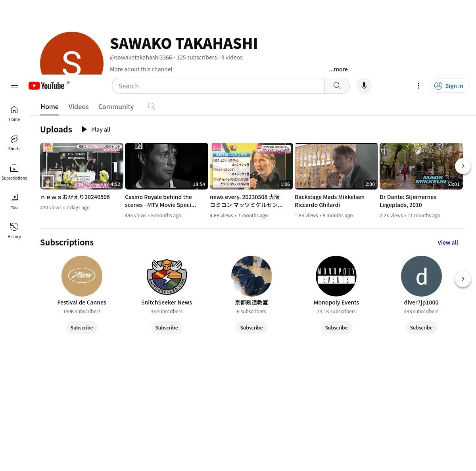This screenshot has height=471, width=476.
Task: Click '@sawakotakahashi3366' handle text
Action: (x=141, y=57)
